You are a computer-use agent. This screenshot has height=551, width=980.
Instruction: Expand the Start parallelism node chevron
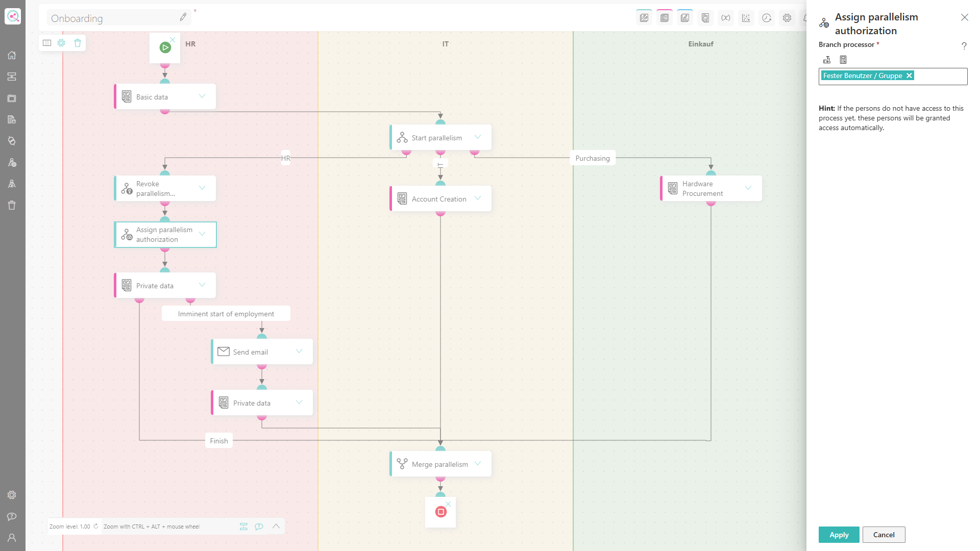[x=478, y=137]
